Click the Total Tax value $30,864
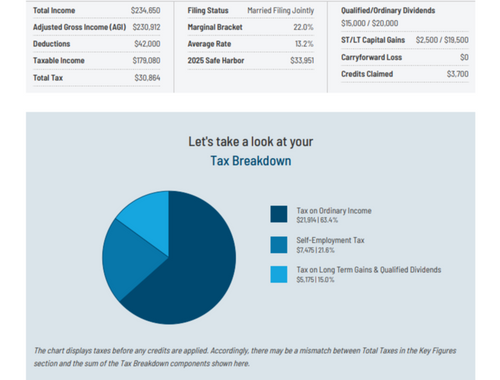The width and height of the screenshot is (500, 380). 147,78
